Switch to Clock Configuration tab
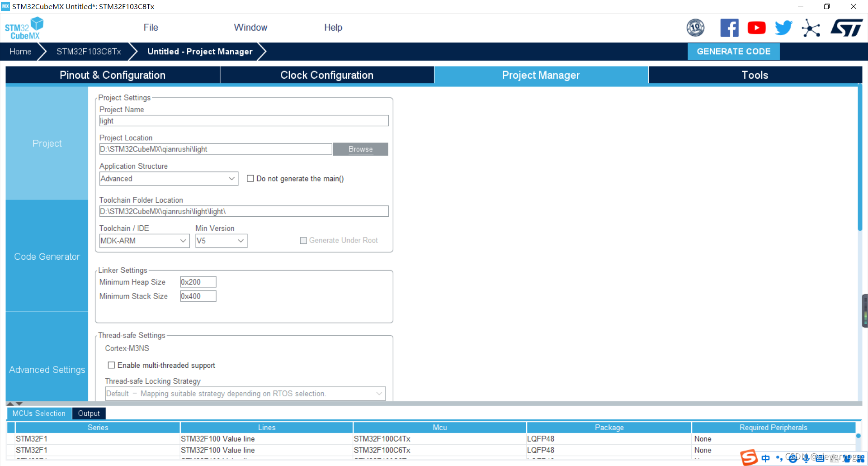The image size is (868, 466). 327,75
